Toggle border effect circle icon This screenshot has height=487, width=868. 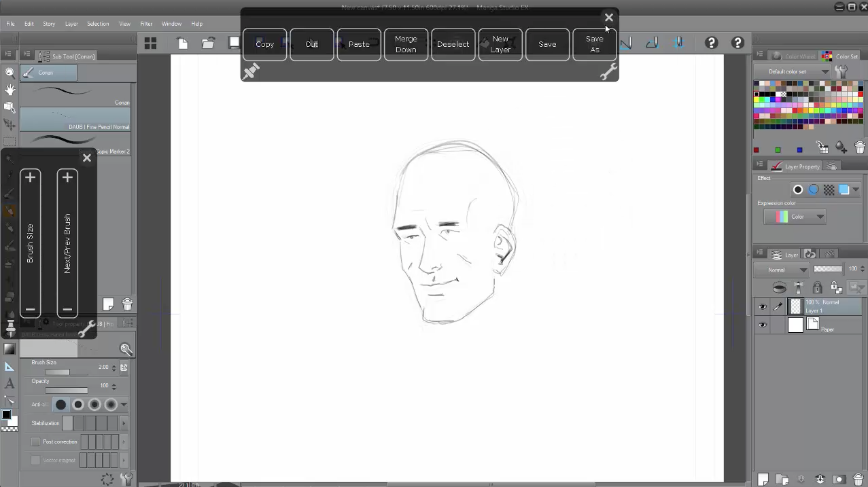(x=798, y=190)
